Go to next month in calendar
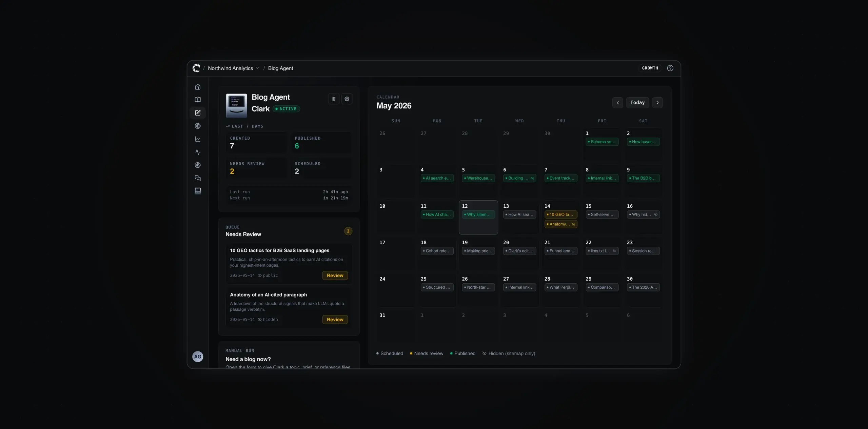The image size is (868, 429). (x=657, y=103)
